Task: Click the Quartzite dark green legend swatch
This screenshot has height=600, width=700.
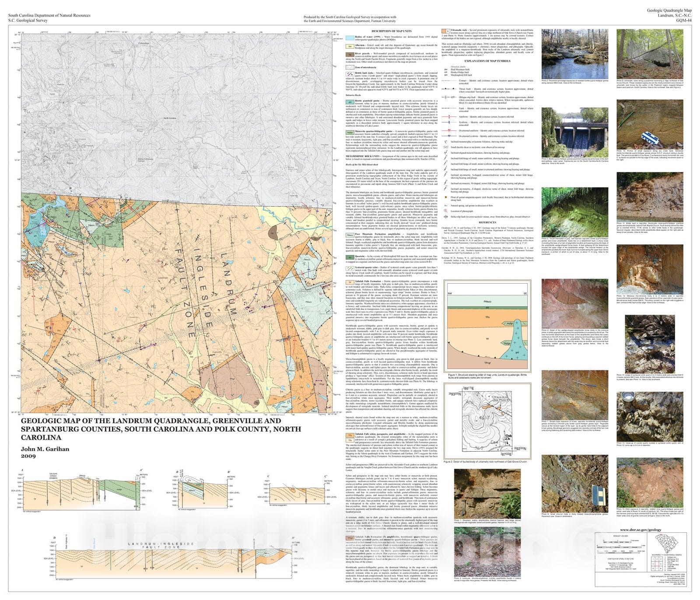Action: click(x=350, y=256)
